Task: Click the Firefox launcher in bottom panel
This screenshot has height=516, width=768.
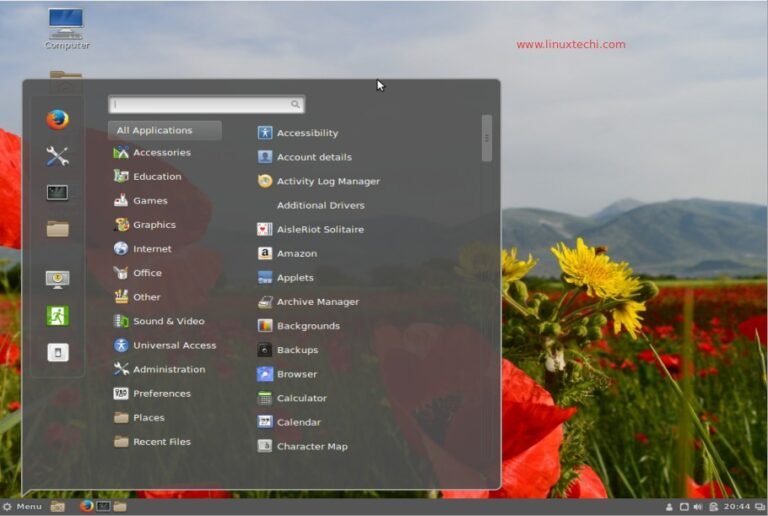Action: [87, 506]
